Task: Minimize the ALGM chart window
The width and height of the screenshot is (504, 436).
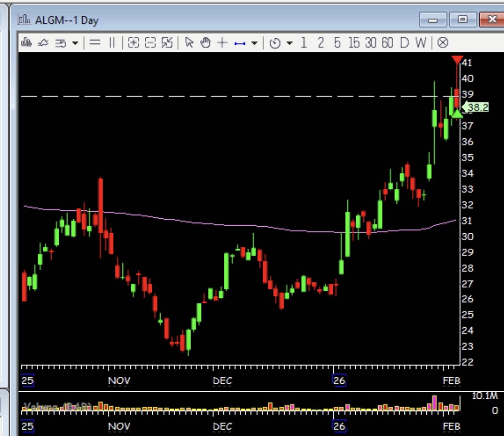Action: coord(433,20)
